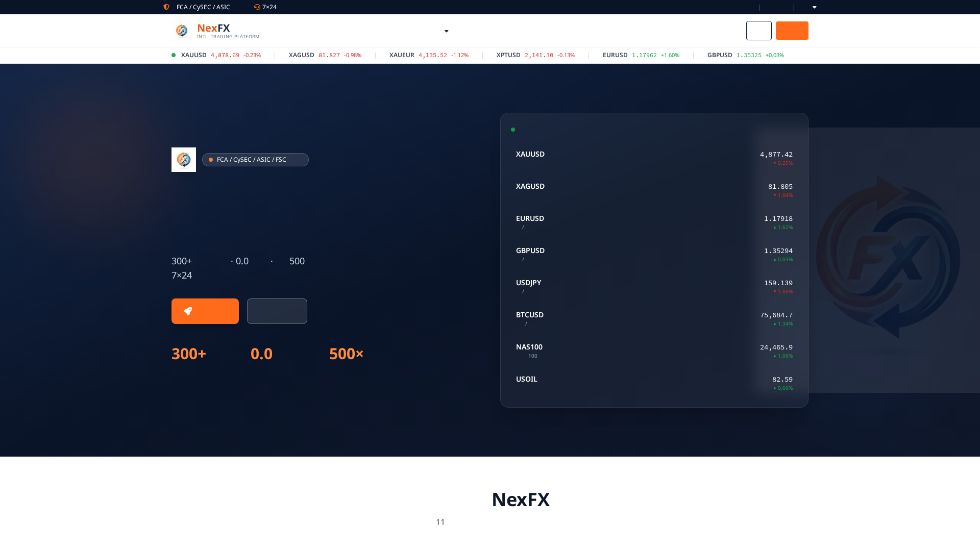Select the EURUSD ticker item
The height and width of the screenshot is (551, 980).
[x=641, y=55]
